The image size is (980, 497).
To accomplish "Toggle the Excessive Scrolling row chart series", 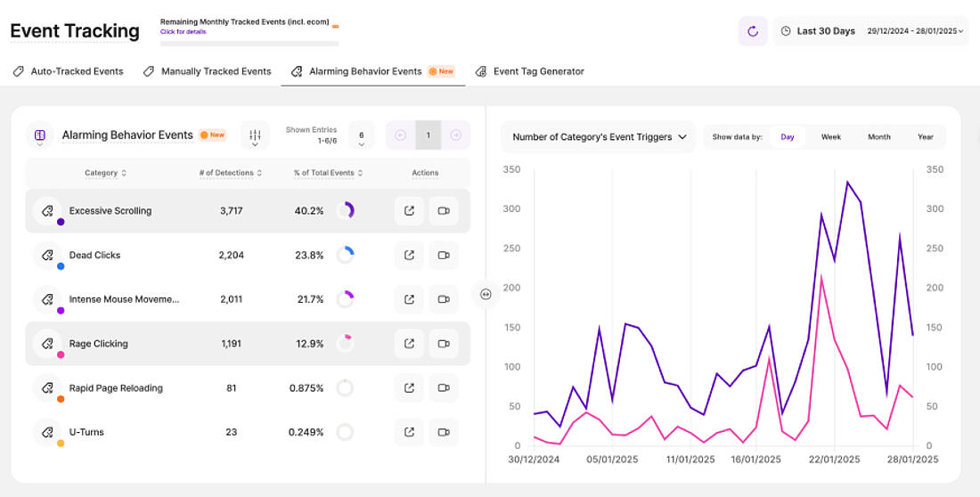I will (248, 211).
